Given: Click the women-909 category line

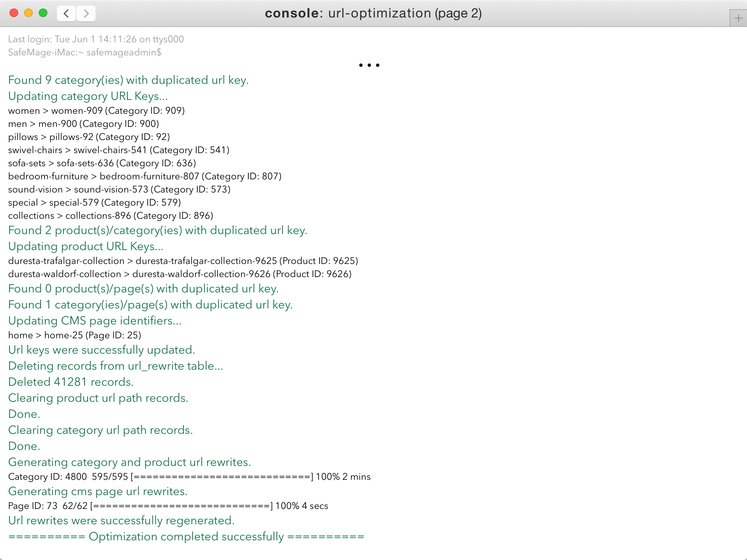Looking at the screenshot, I should [96, 111].
